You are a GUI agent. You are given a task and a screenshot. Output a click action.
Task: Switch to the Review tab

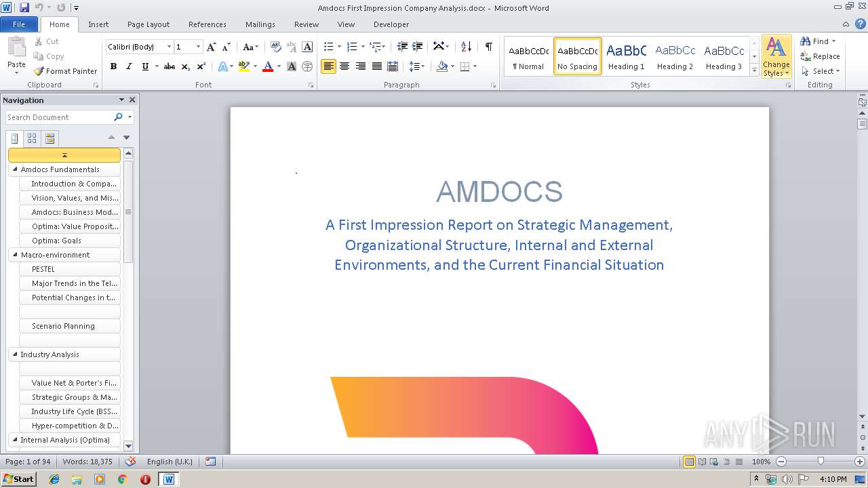tap(307, 24)
